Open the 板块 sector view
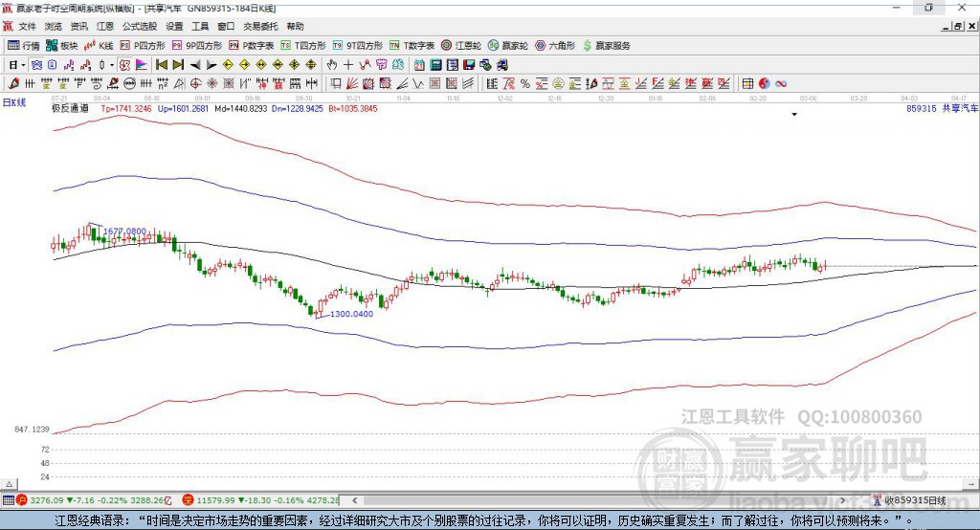The width and height of the screenshot is (980, 530). tap(62, 46)
